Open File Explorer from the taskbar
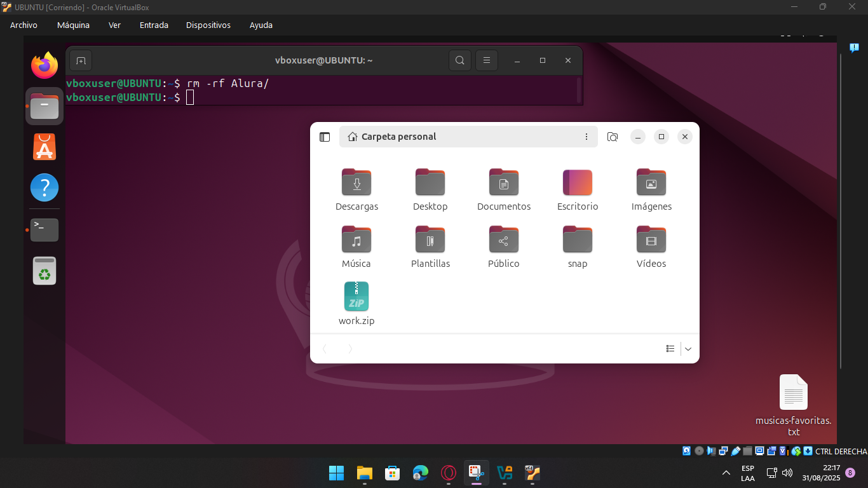The height and width of the screenshot is (488, 868). (x=364, y=473)
